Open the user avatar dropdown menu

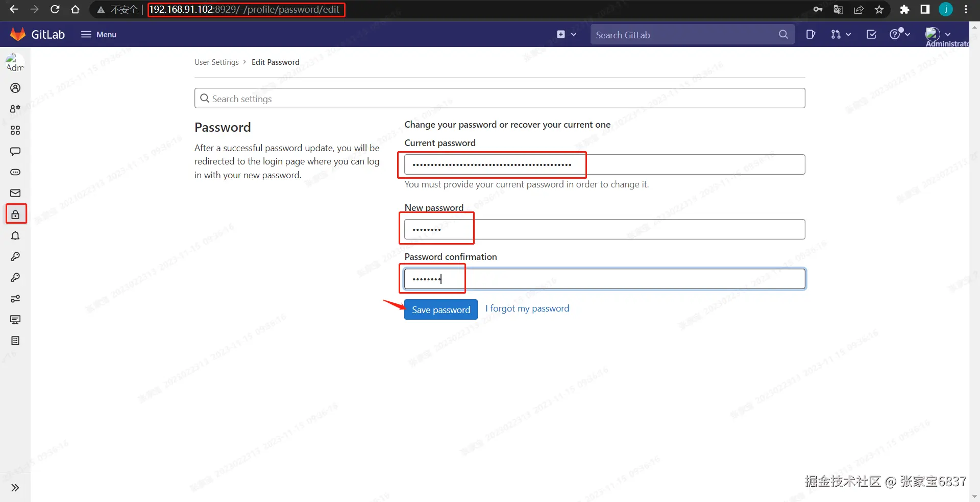pyautogui.click(x=938, y=34)
